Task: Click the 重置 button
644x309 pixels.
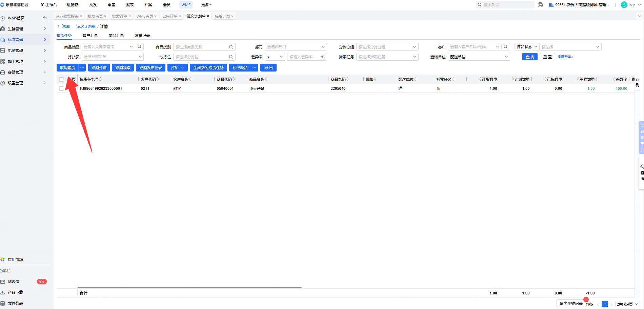Action: (x=547, y=57)
